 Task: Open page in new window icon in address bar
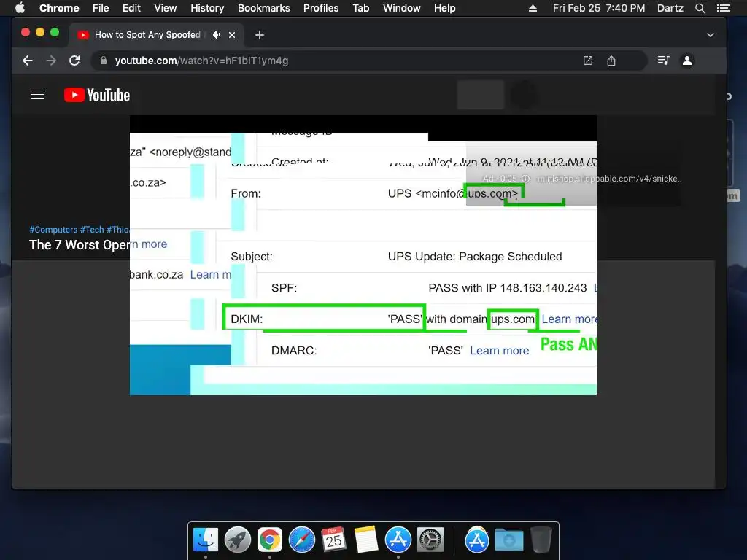(588, 61)
